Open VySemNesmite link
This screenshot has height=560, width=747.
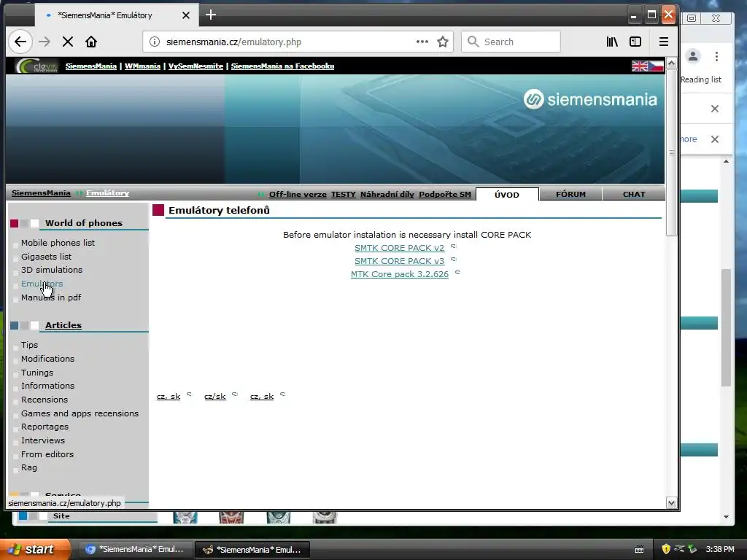click(196, 66)
